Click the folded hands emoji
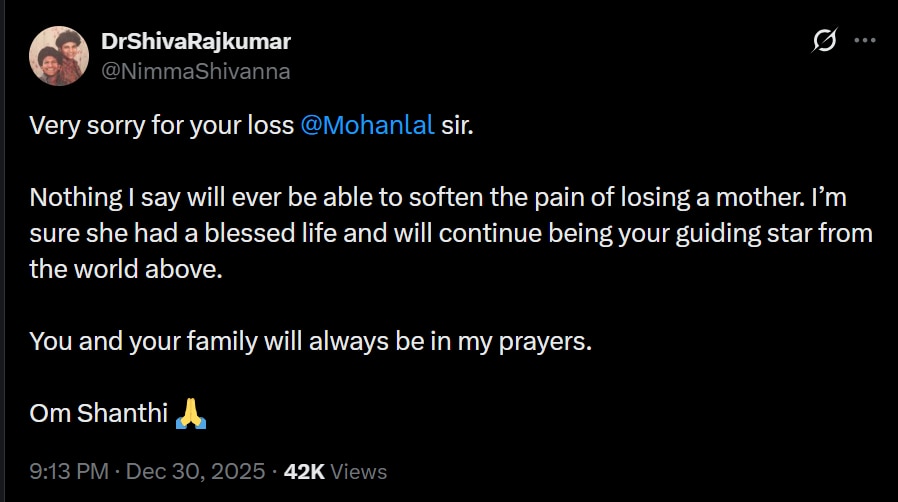Image resolution: width=898 pixels, height=502 pixels. coord(190,413)
